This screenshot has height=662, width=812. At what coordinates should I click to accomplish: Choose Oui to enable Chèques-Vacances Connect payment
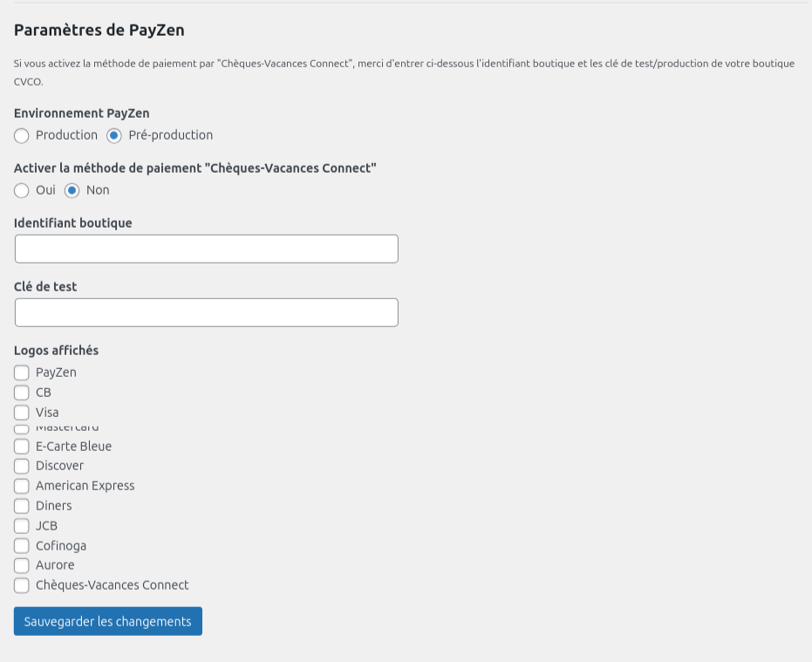(21, 190)
